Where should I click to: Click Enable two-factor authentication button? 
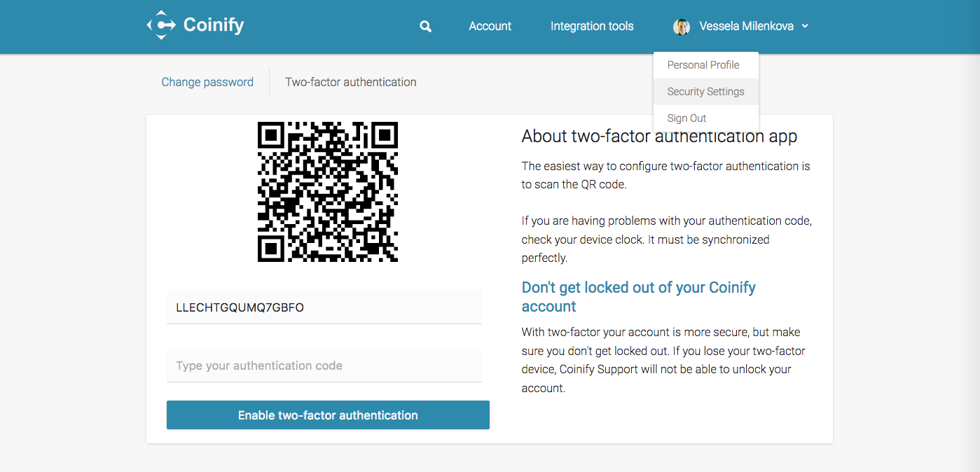[x=328, y=415]
